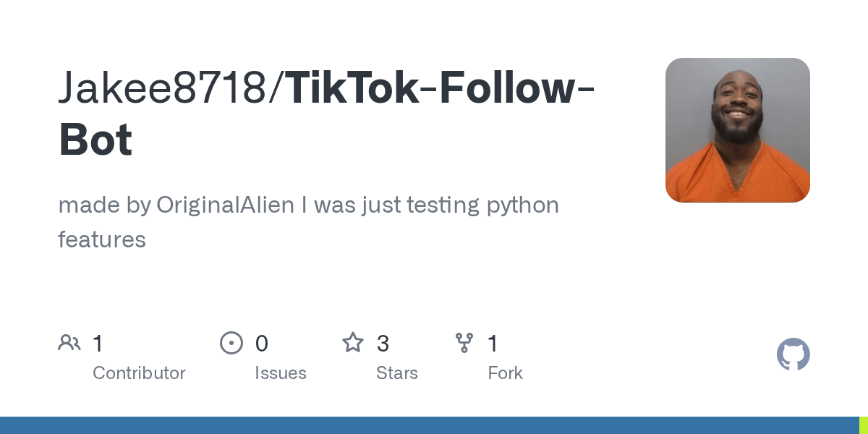Select the Fork label

505,373
